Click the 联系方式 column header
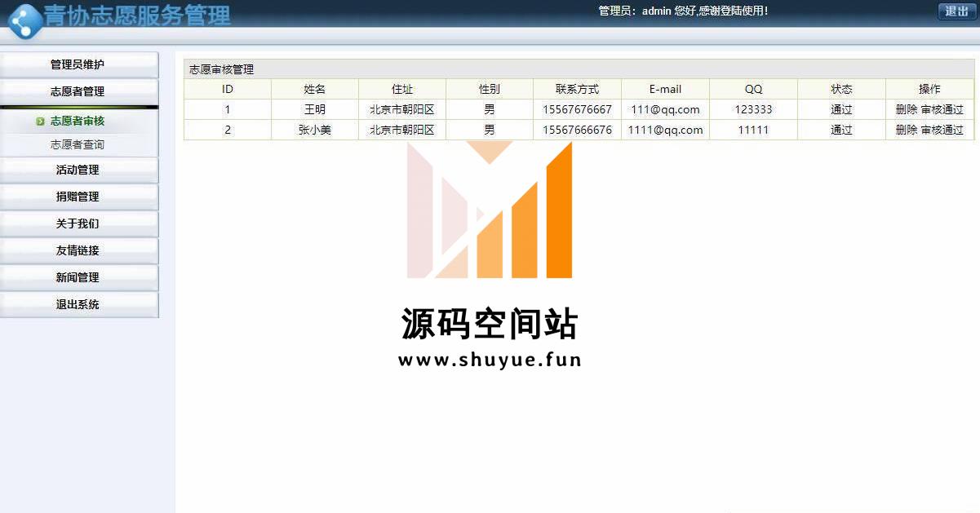This screenshot has height=513, width=980. coord(578,89)
